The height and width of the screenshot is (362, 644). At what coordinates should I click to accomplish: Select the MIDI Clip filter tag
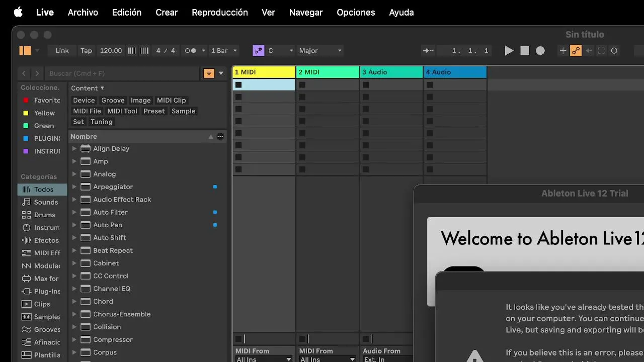[172, 100]
